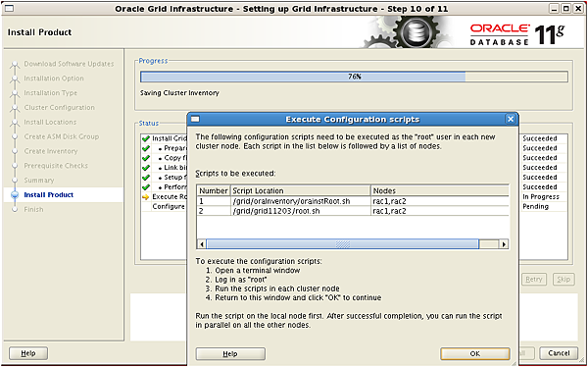Select Install Locations step
Screen dimensions: 588x367
[50, 122]
